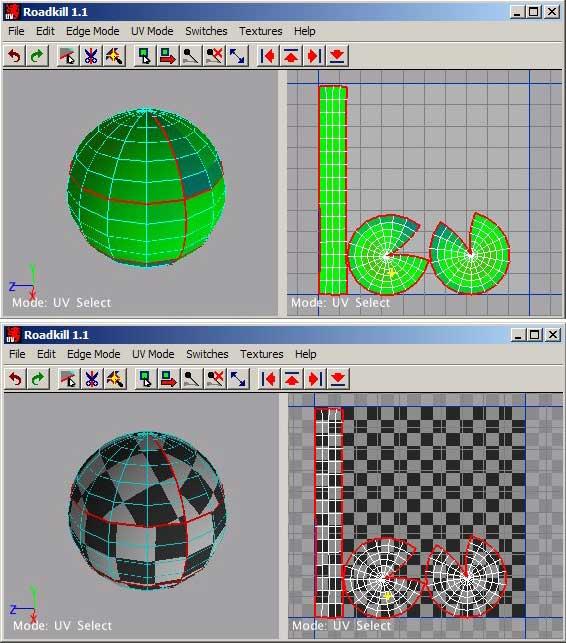Click Roadkill app icon in checkered-texture window title
The image size is (566, 643).
pyautogui.click(x=13, y=335)
